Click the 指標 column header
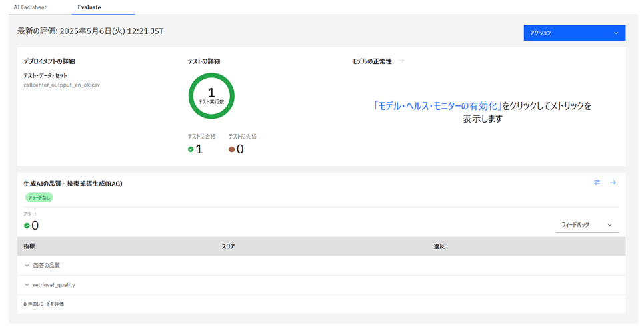The image size is (644, 331). pyautogui.click(x=29, y=246)
